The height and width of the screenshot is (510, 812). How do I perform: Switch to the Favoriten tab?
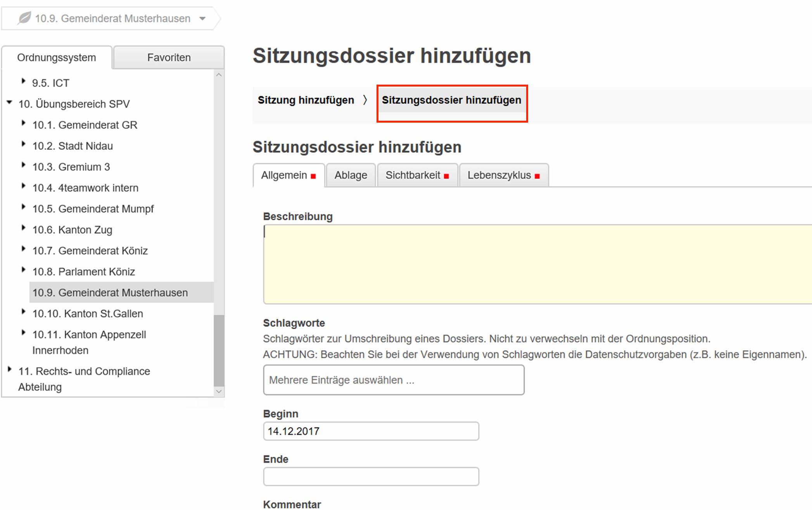pyautogui.click(x=169, y=57)
